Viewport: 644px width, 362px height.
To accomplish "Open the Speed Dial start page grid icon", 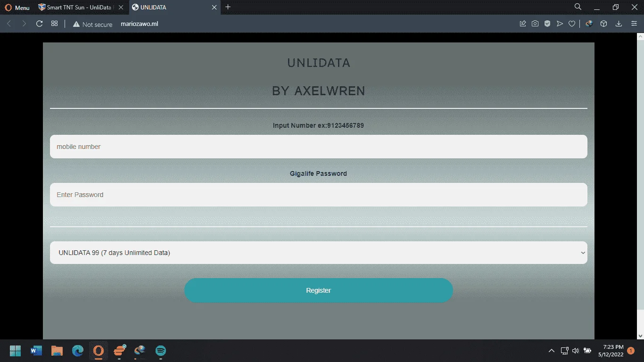I will (x=55, y=24).
